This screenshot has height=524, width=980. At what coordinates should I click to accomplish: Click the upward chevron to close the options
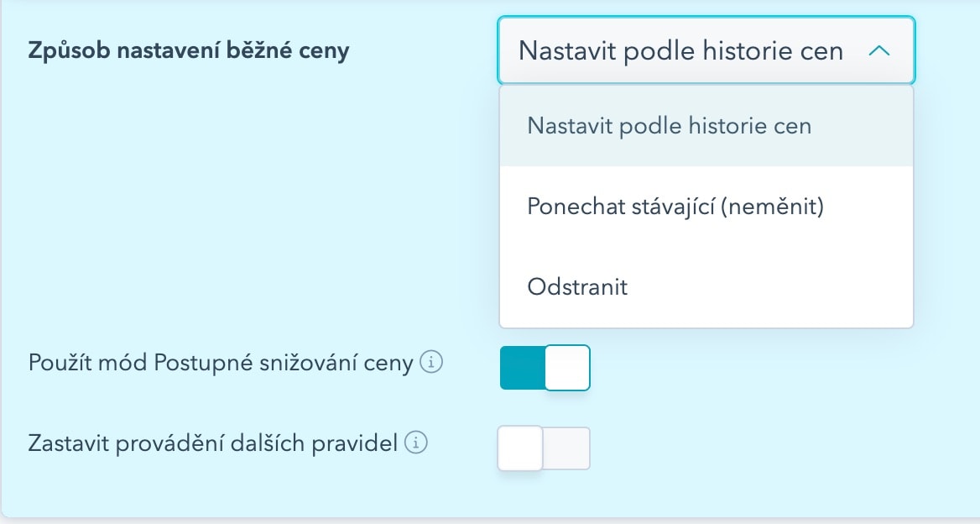pyautogui.click(x=879, y=50)
